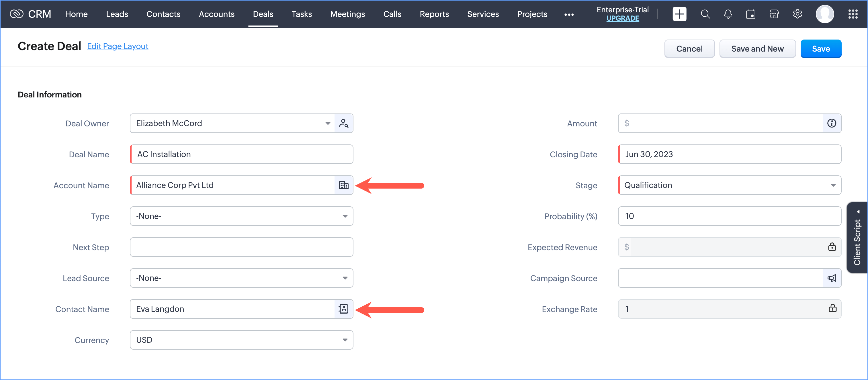Click into the Next Step field
The width and height of the screenshot is (868, 380).
[x=241, y=247]
